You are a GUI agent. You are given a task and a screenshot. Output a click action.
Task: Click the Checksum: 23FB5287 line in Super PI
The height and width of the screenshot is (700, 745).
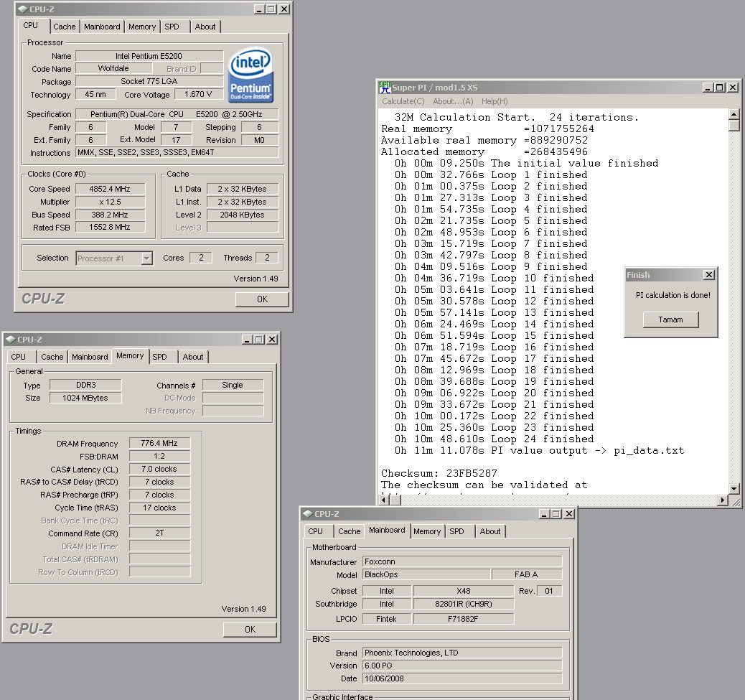coord(439,474)
